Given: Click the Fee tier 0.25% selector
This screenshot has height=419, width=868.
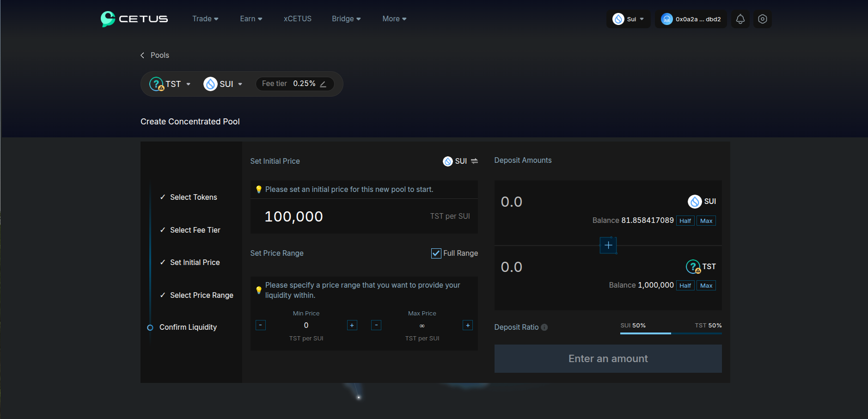Looking at the screenshot, I should (295, 84).
